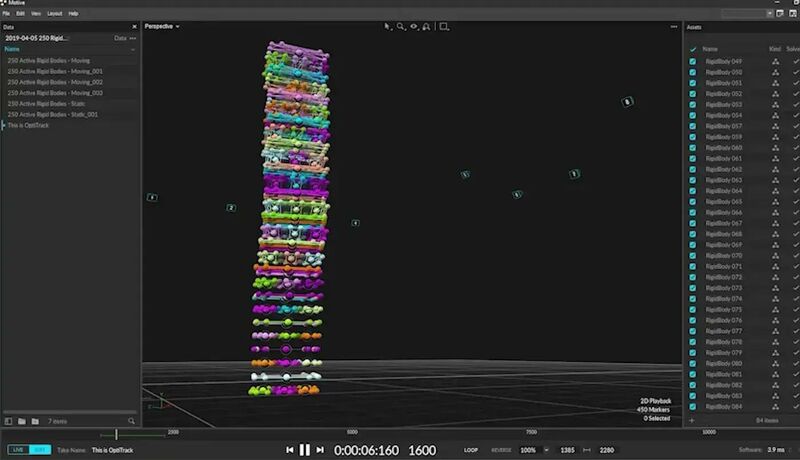Disable the RigidBody 075 checkbox
The height and width of the screenshot is (460, 800).
pos(692,310)
